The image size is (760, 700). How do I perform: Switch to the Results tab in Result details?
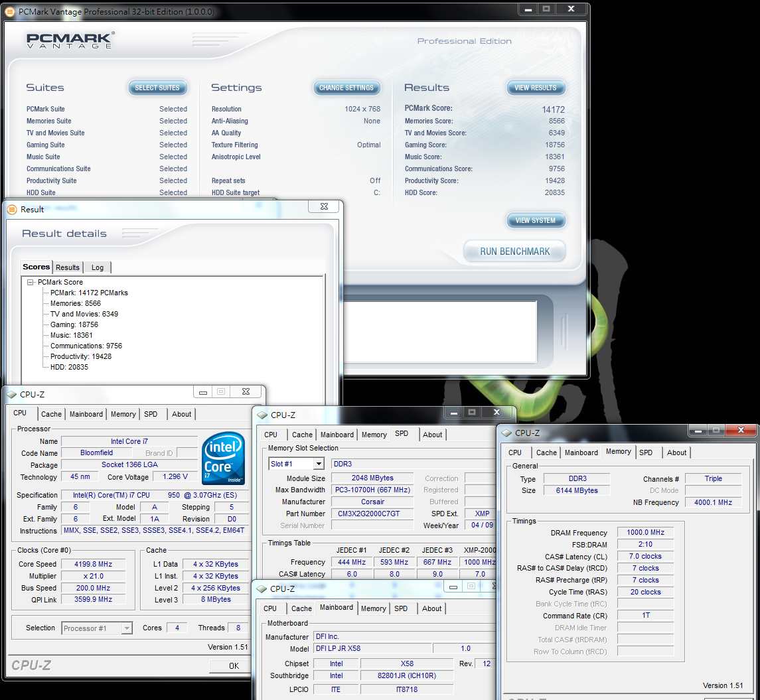click(68, 267)
